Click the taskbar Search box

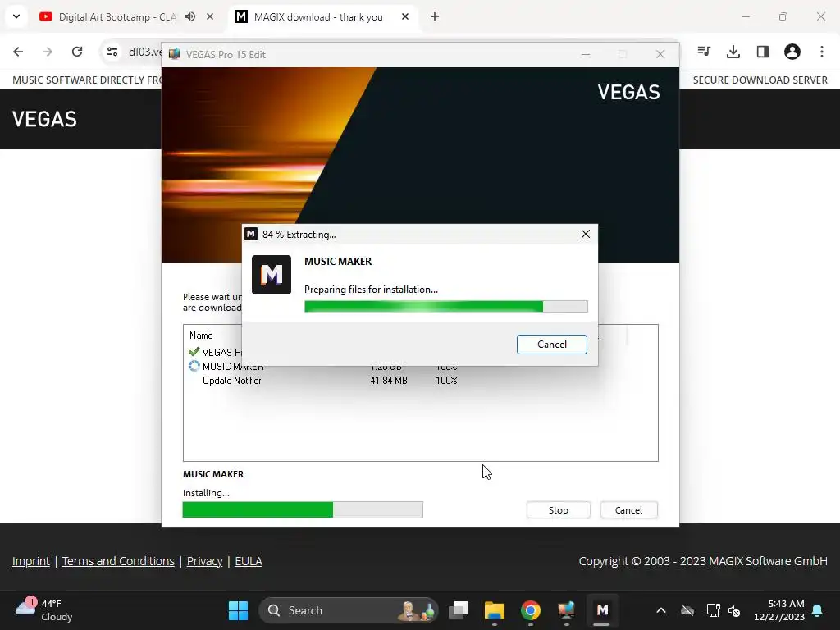tap(348, 610)
